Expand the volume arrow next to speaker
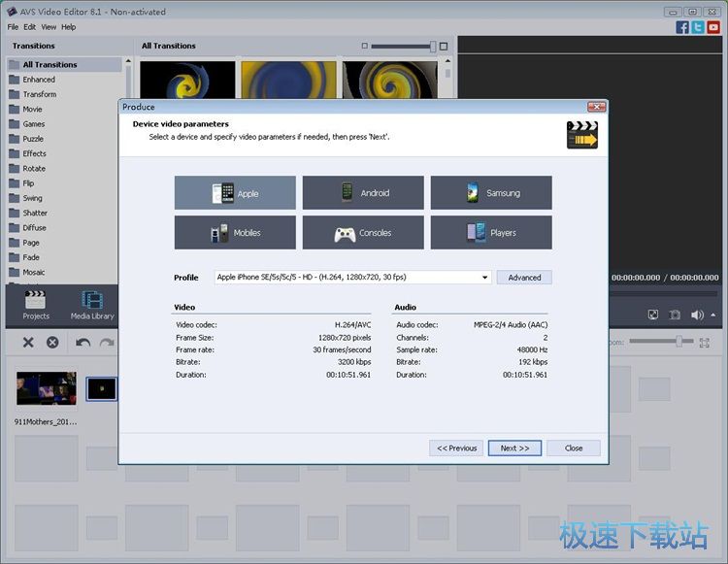This screenshot has height=564, width=728. [713, 315]
